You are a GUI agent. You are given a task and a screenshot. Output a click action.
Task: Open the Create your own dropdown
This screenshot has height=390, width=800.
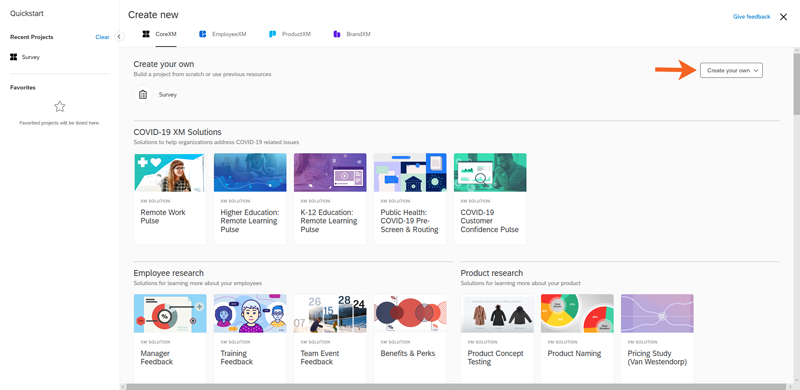click(x=731, y=70)
